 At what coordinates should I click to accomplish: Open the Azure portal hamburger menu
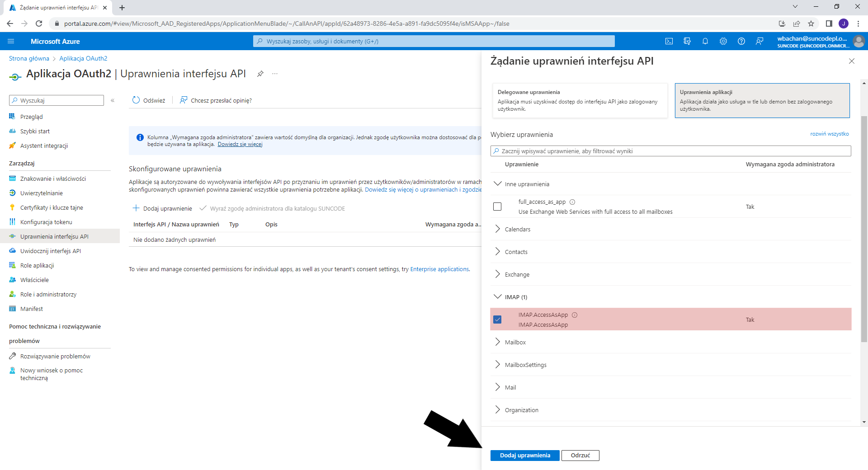(11, 41)
